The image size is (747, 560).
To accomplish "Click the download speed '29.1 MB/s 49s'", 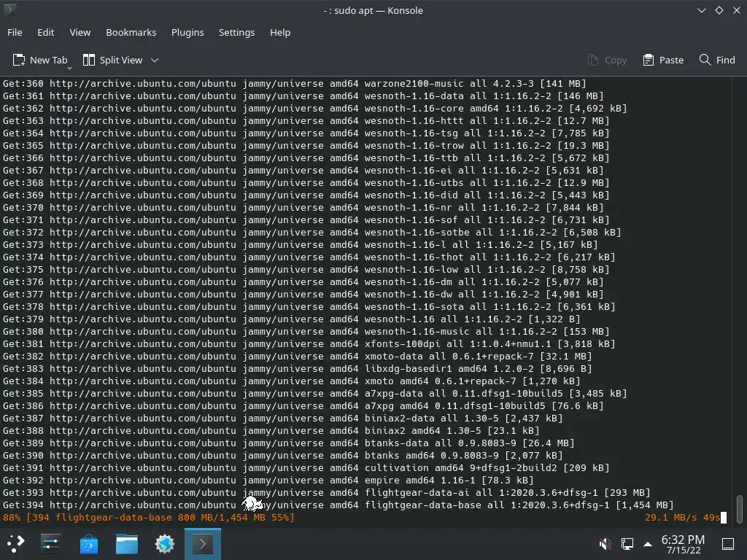I will click(x=682, y=517).
